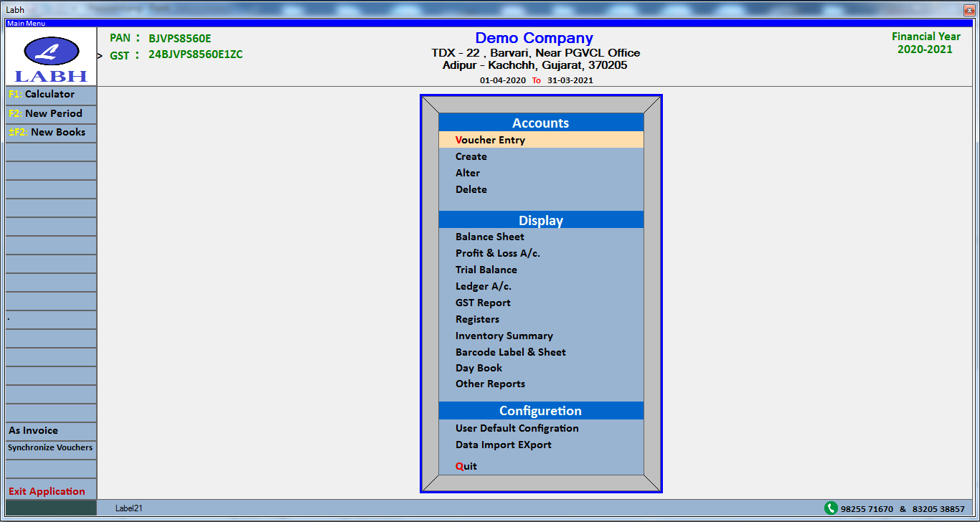The height and width of the screenshot is (522, 980).
Task: Click the address line Adipur - Kachchh
Action: [535, 65]
